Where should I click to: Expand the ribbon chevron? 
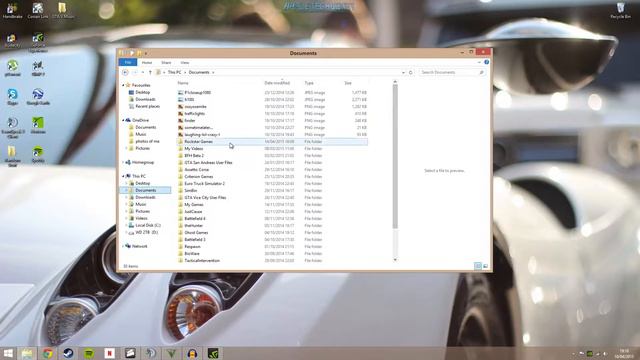479,62
